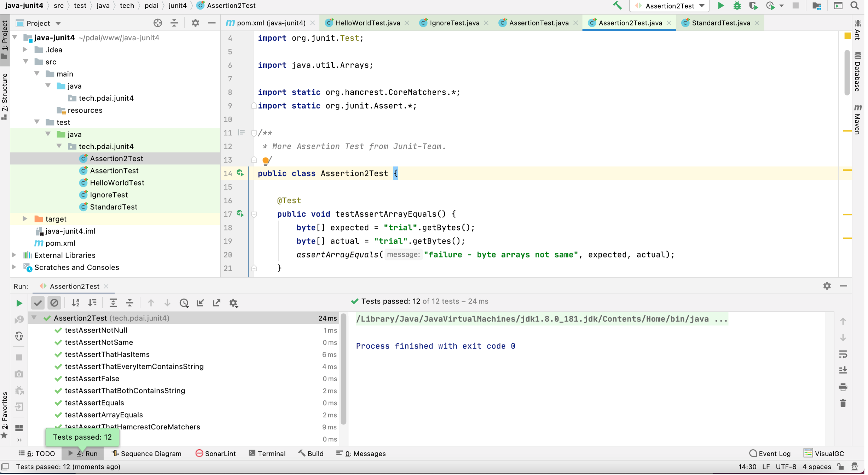
Task: Click the lightbulb intention icon on line 13
Action: (x=266, y=162)
